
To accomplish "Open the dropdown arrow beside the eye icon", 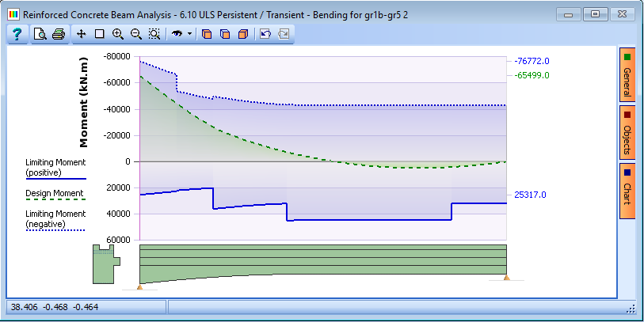I will [189, 34].
